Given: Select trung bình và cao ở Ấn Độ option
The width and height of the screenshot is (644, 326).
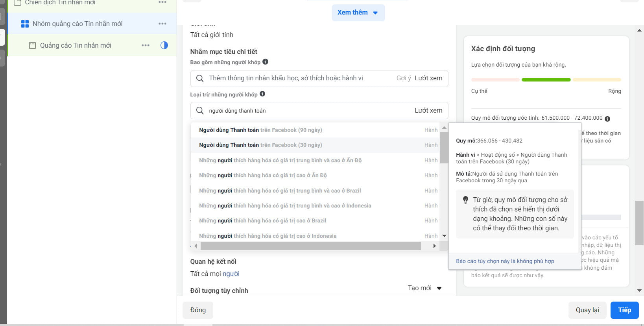Looking at the screenshot, I should [315, 160].
